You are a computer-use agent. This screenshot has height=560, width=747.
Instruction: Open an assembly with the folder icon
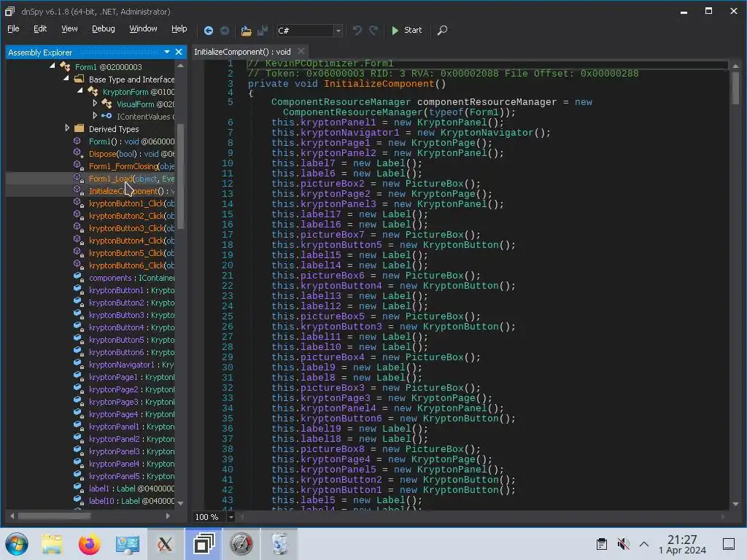246,31
